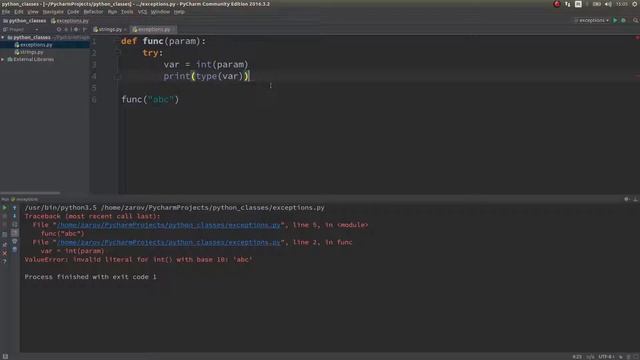Debug the exceptions configuration from the toolbar
The image size is (640, 360).
(624, 20)
